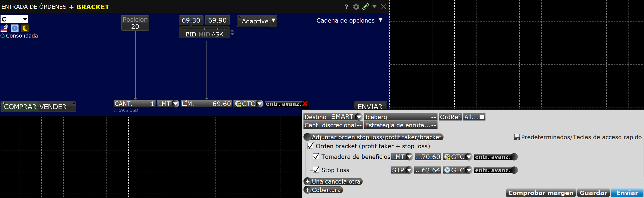Expand the Una cancela otra section

coord(308,181)
